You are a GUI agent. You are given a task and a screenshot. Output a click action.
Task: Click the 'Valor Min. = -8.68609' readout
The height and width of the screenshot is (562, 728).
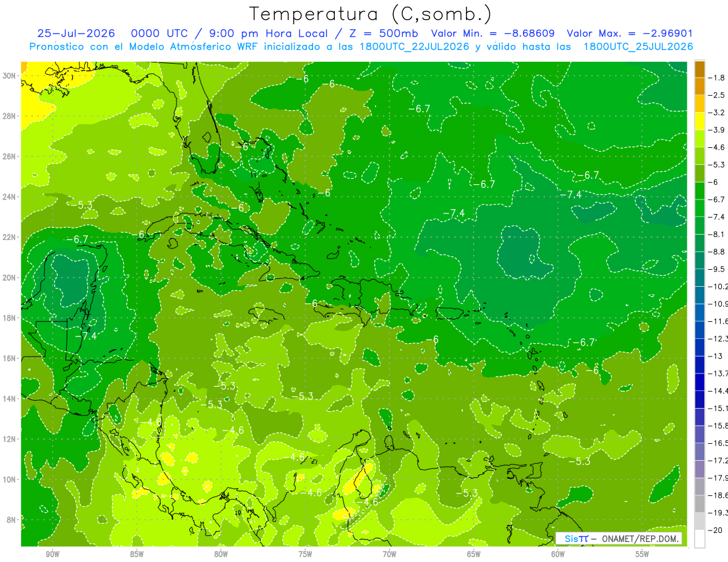point(493,33)
